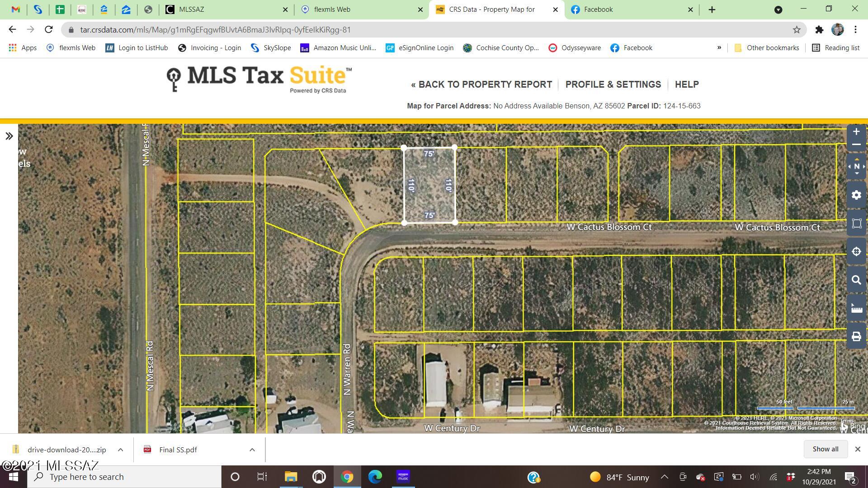Open eSignOnline Login bookmark
Image resolution: width=868 pixels, height=488 pixels.
pos(420,48)
